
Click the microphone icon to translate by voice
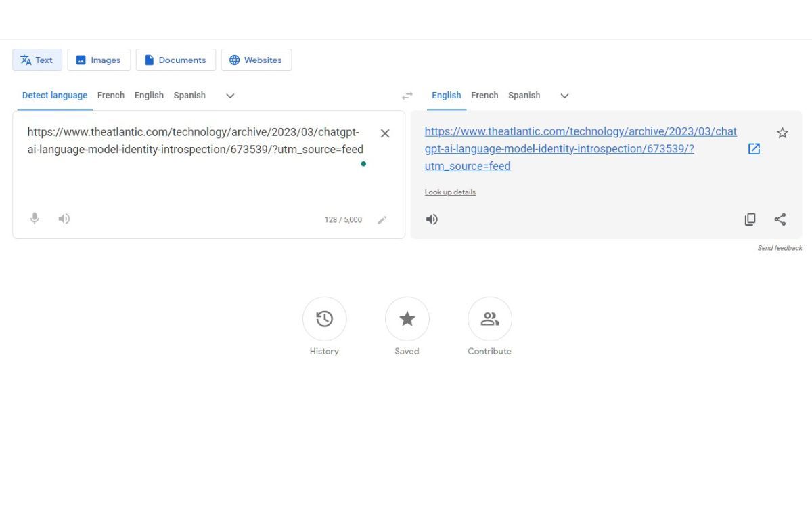point(34,219)
